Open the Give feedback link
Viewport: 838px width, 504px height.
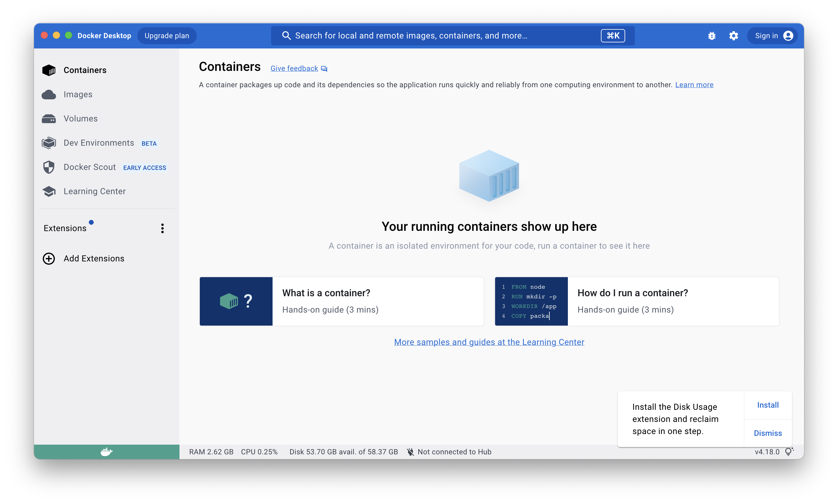pos(294,69)
